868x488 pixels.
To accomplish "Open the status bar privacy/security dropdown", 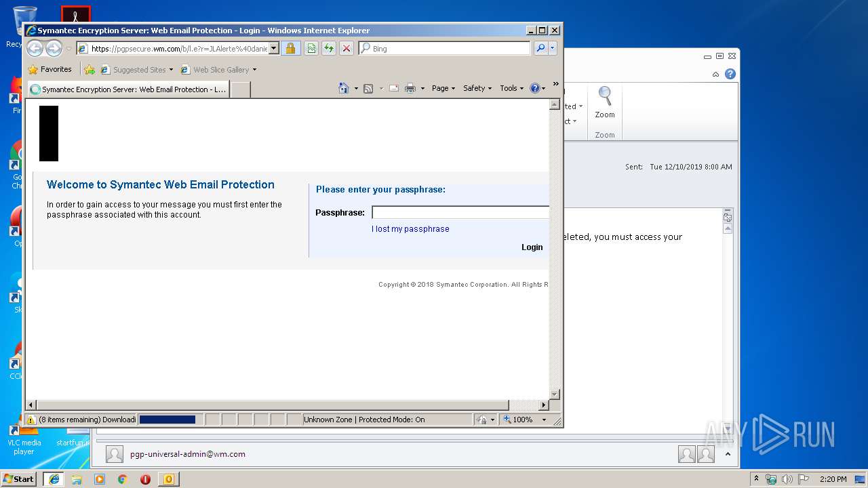I will (486, 420).
